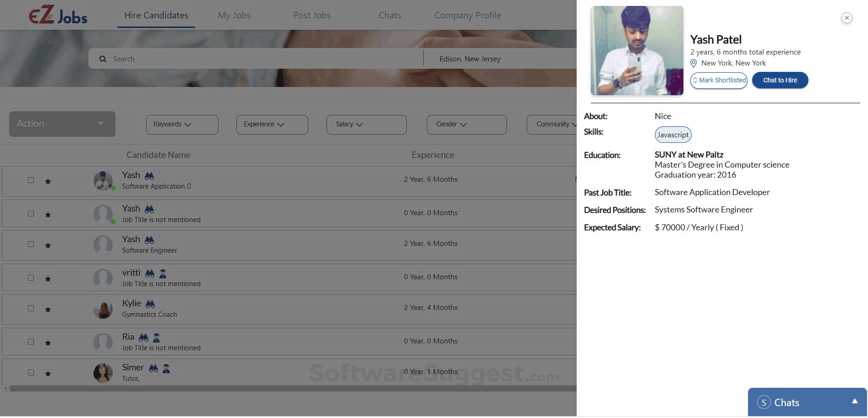Open the Company Profile page

tap(467, 15)
